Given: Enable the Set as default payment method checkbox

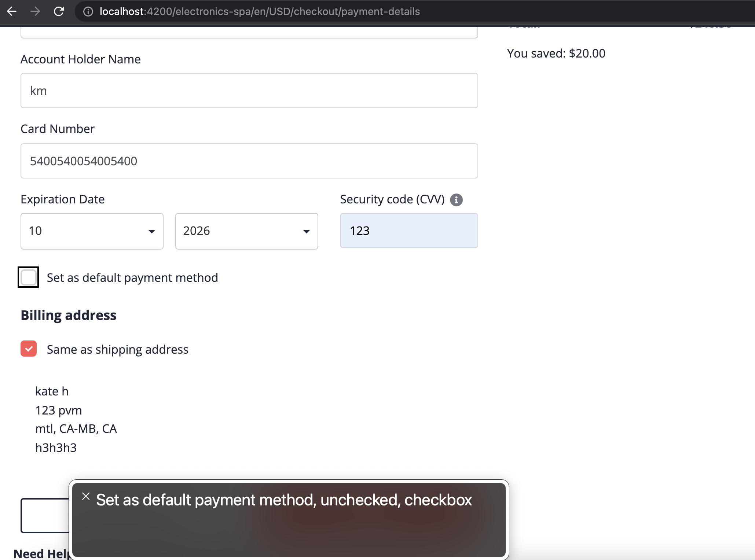Looking at the screenshot, I should tap(28, 277).
